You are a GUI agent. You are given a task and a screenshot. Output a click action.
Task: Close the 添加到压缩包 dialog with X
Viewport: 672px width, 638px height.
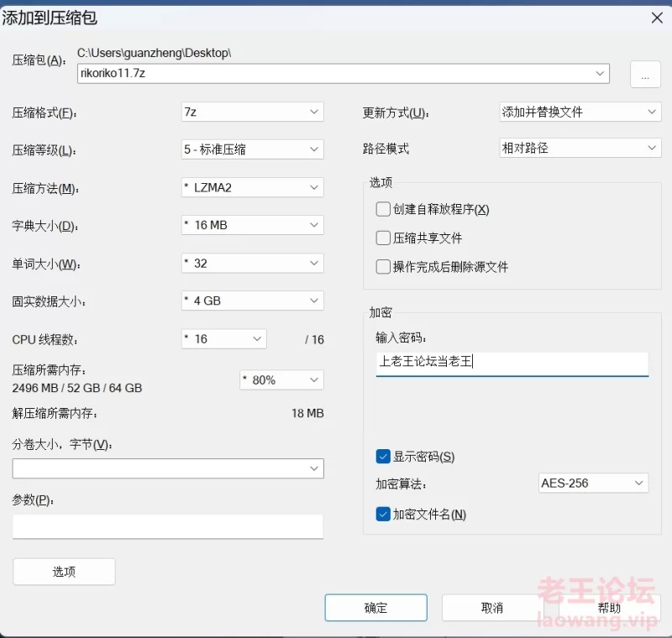[657, 18]
